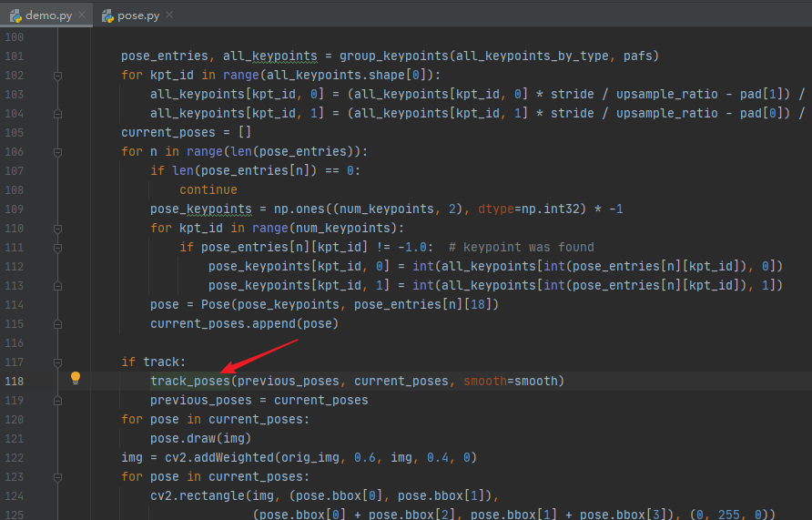This screenshot has width=812, height=520.
Task: Click 'dtype' keyword argument on line 109
Action: click(495, 209)
